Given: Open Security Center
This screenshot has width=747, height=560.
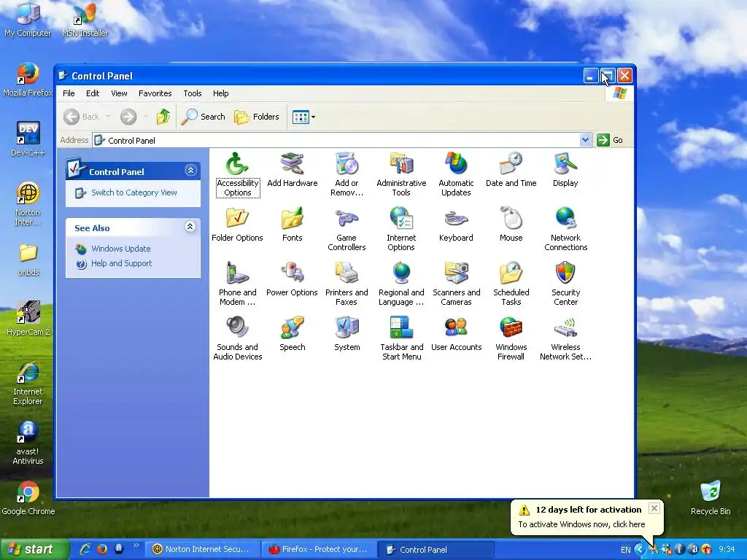Looking at the screenshot, I should tap(565, 284).
